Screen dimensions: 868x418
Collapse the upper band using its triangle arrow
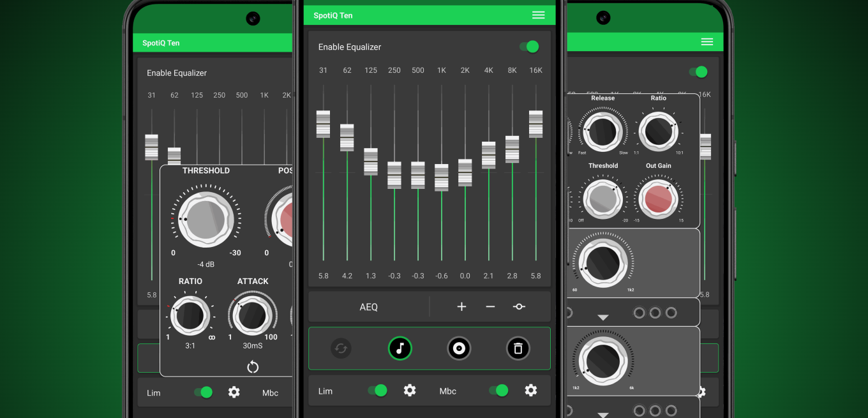click(604, 316)
